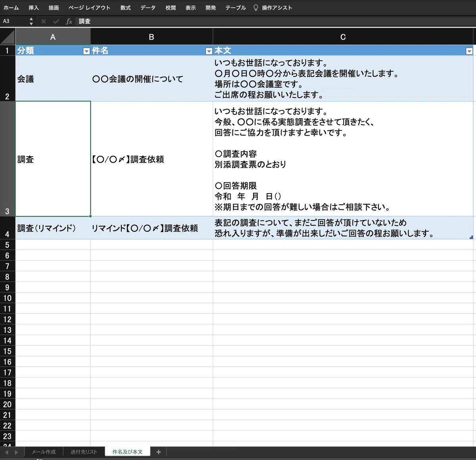This screenshot has width=476, height=460.
Task: Select the 開発 ribbon tab
Action: pyautogui.click(x=211, y=8)
